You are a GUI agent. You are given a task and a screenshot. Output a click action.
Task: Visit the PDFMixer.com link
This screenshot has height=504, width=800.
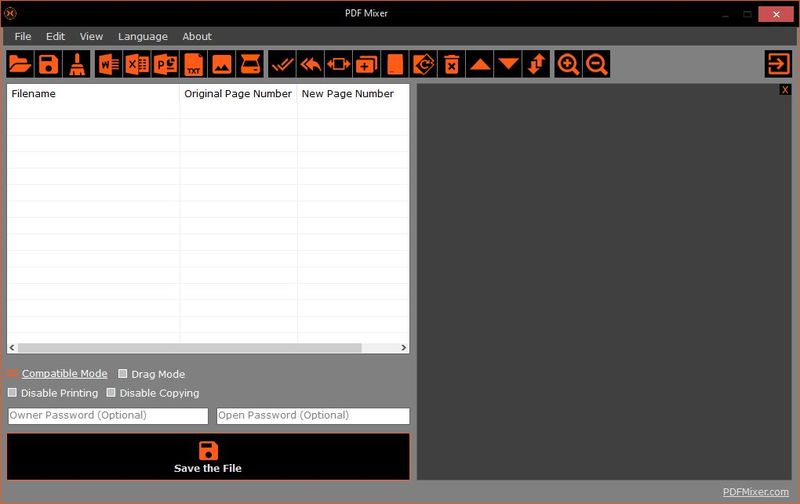(756, 492)
